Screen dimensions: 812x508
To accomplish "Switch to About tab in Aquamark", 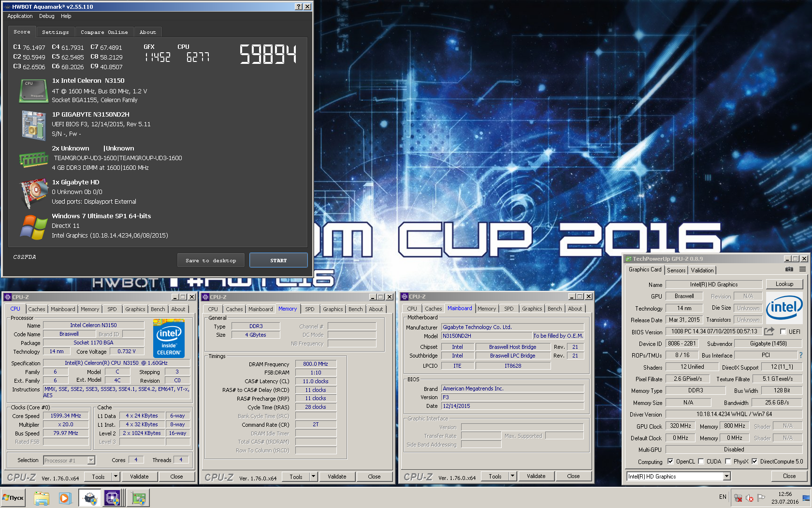I will (x=148, y=32).
